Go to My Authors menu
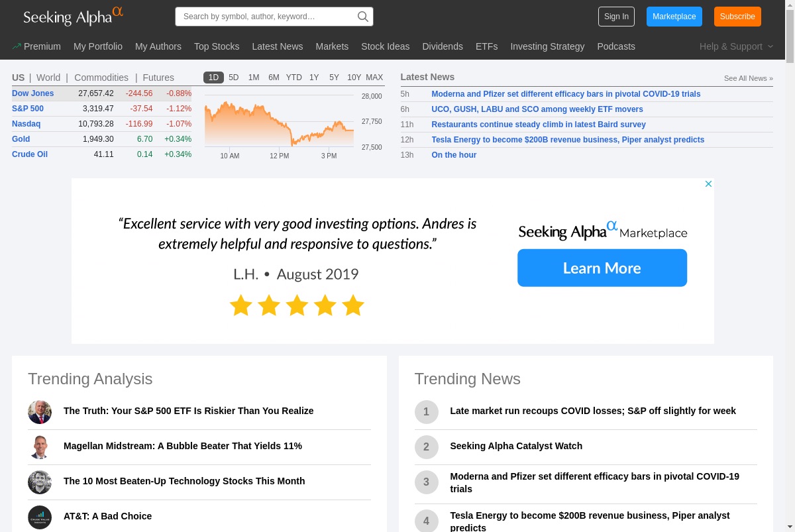This screenshot has width=795, height=532. point(158,46)
